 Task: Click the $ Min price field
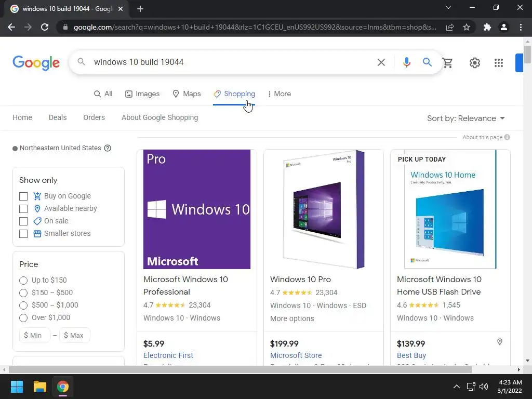[35, 335]
